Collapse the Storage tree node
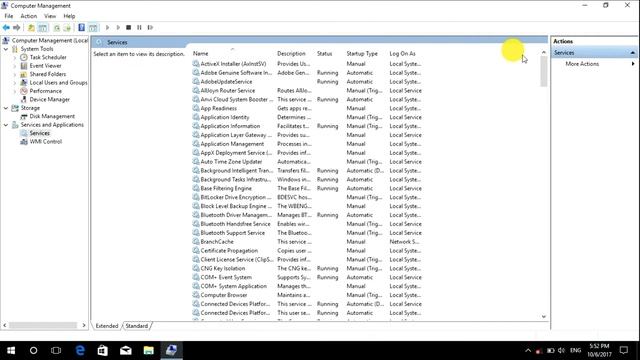Viewport: 640px width, 360px height. [6, 108]
